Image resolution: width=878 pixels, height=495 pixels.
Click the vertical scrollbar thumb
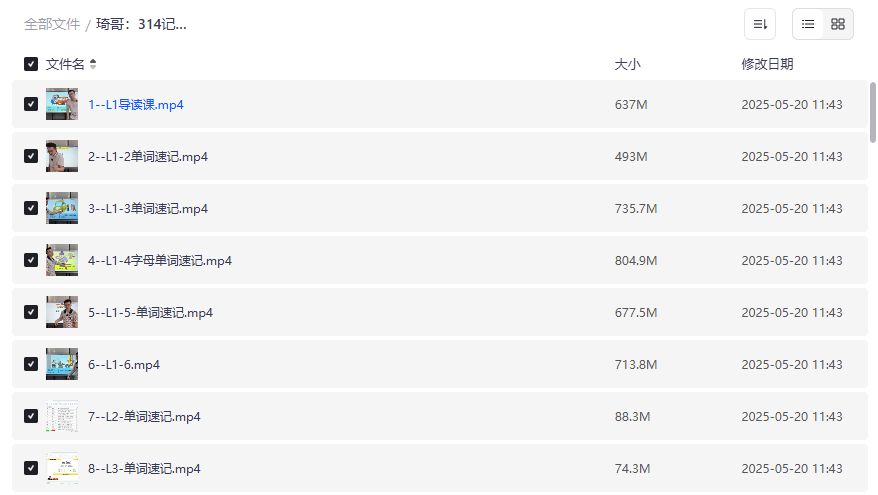coord(873,112)
